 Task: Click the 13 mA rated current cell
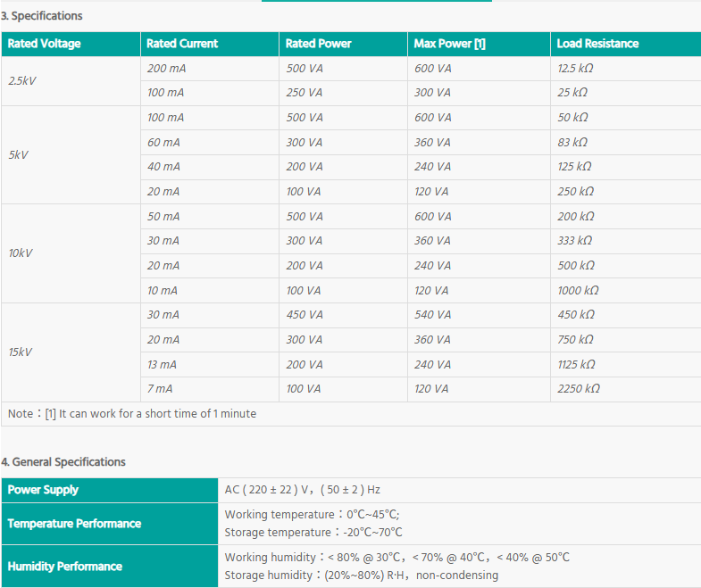[x=163, y=364]
